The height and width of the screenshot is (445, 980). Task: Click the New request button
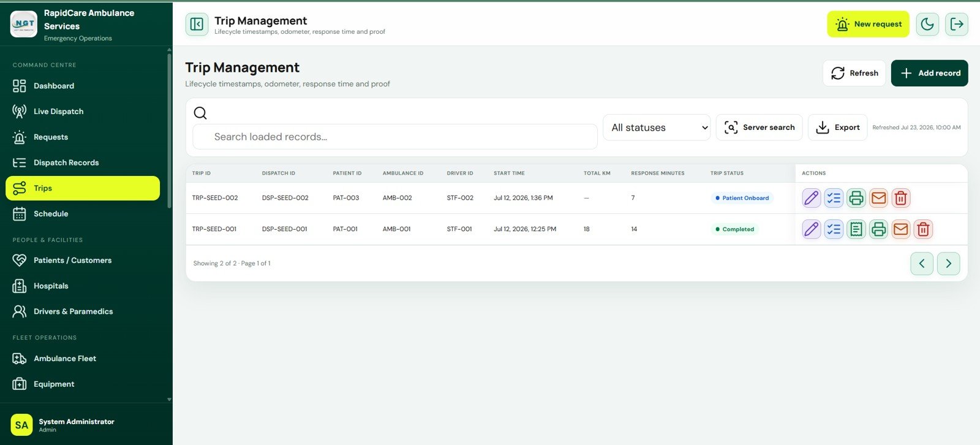tap(868, 24)
